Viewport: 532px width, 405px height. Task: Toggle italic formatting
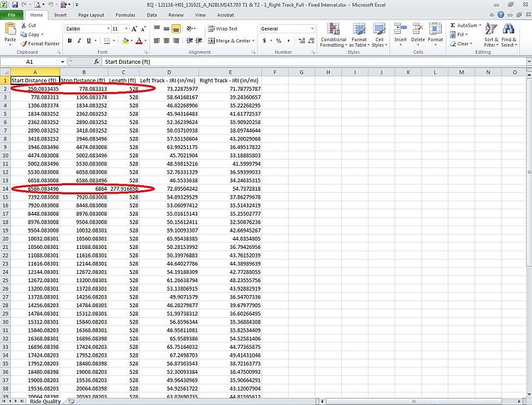pyautogui.click(x=79, y=40)
